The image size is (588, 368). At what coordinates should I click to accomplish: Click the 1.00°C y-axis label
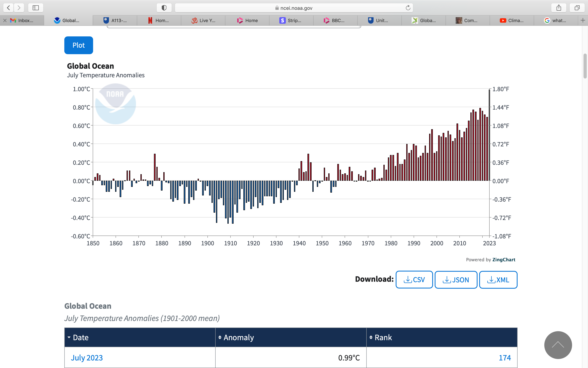click(x=81, y=89)
